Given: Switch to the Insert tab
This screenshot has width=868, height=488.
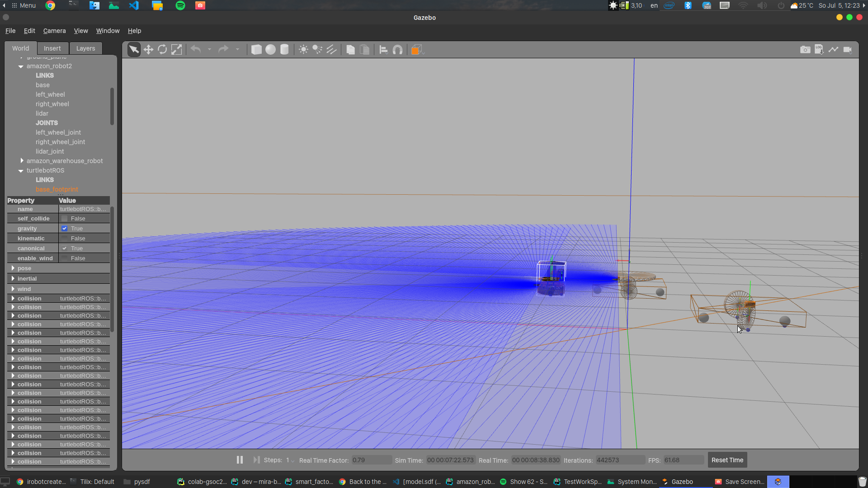Looking at the screenshot, I should [x=52, y=48].
